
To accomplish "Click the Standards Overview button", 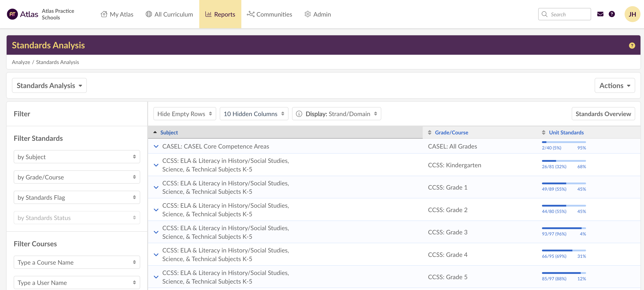I will [603, 114].
